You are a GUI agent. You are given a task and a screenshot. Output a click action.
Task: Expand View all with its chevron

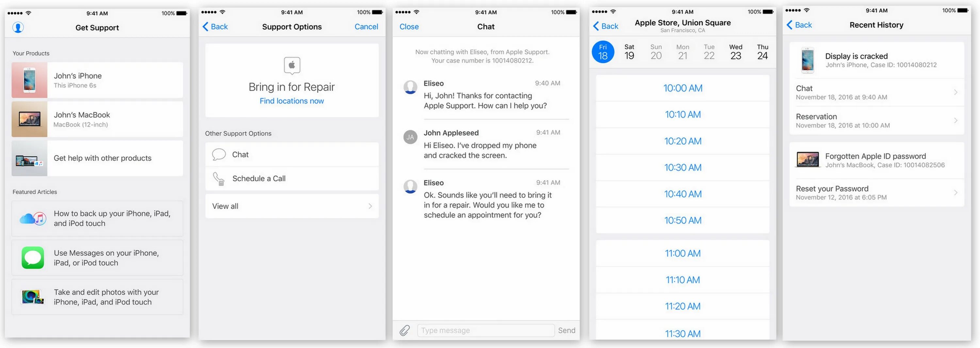pos(370,206)
